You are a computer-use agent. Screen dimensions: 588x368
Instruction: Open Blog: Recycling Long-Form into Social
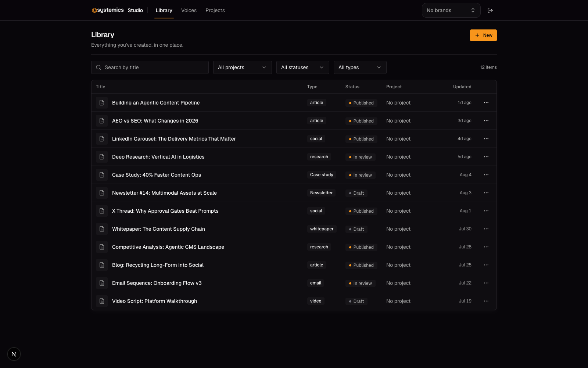158,265
